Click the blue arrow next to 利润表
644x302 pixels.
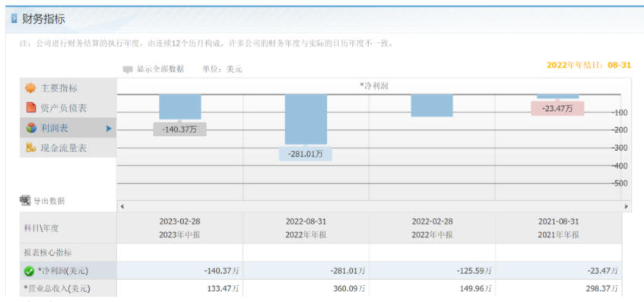point(109,129)
